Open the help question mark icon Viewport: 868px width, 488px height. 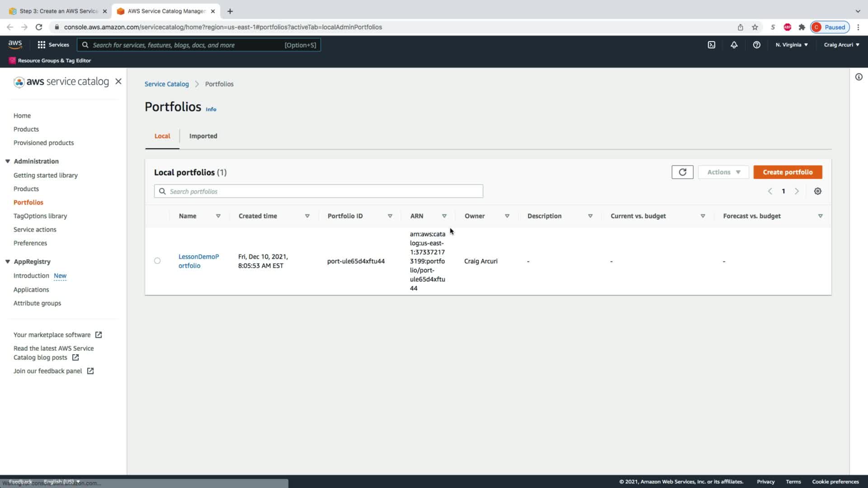click(756, 45)
